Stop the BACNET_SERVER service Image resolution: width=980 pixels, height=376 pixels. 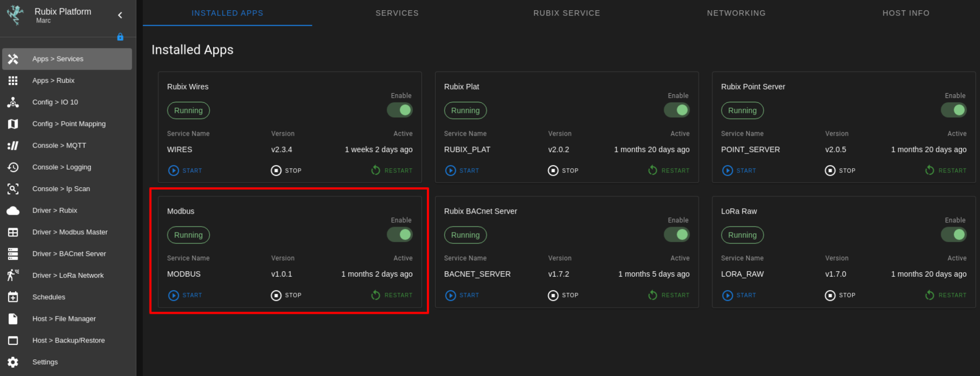pos(563,295)
